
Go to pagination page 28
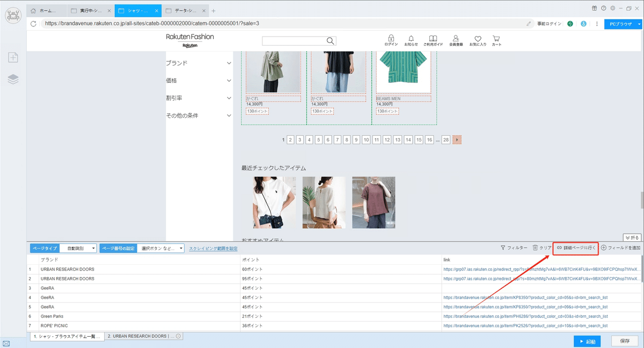coord(445,140)
